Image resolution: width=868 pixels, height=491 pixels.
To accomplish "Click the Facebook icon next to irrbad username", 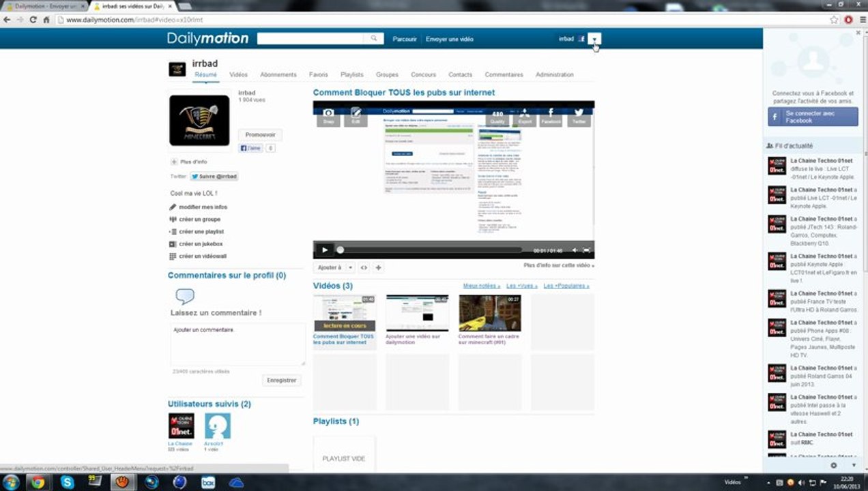I will (x=581, y=39).
